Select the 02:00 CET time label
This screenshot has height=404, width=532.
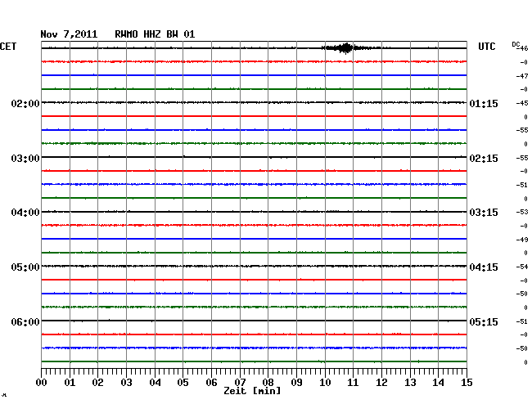point(25,103)
